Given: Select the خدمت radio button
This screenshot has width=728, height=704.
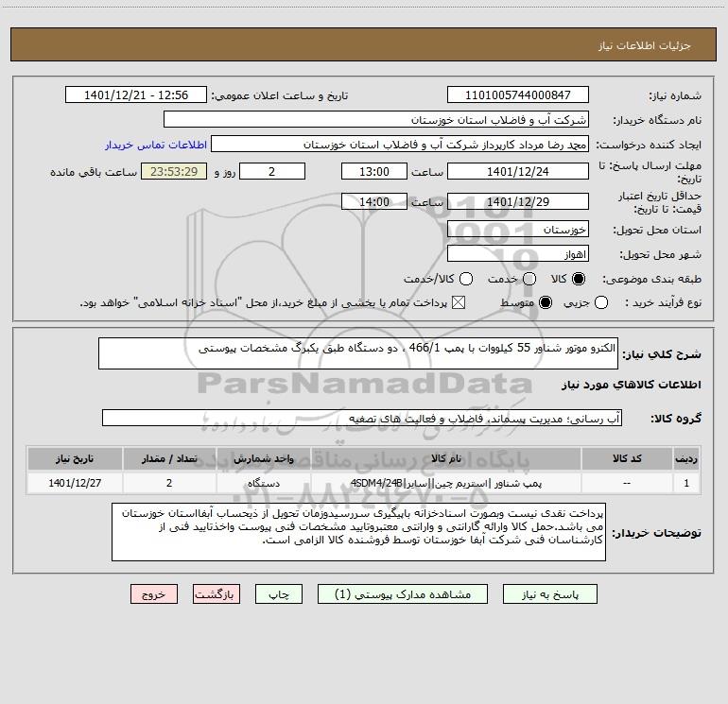Looking at the screenshot, I should click(x=529, y=279).
